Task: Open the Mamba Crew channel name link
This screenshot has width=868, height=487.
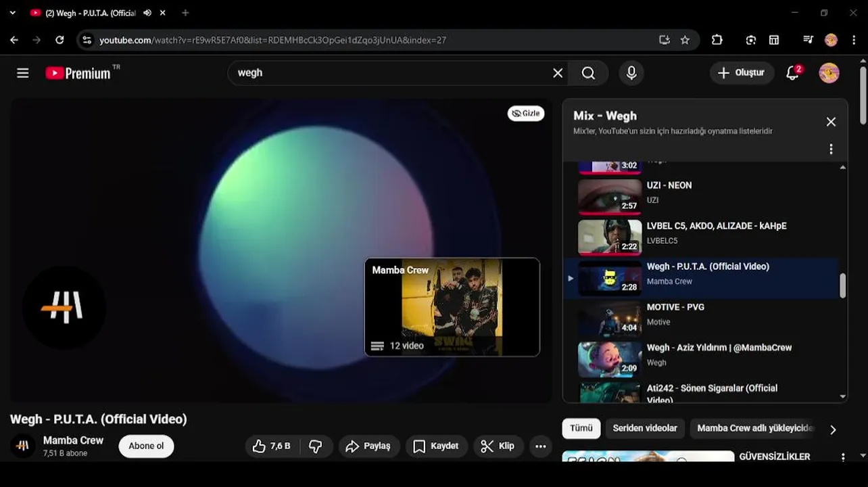Action: tap(73, 440)
